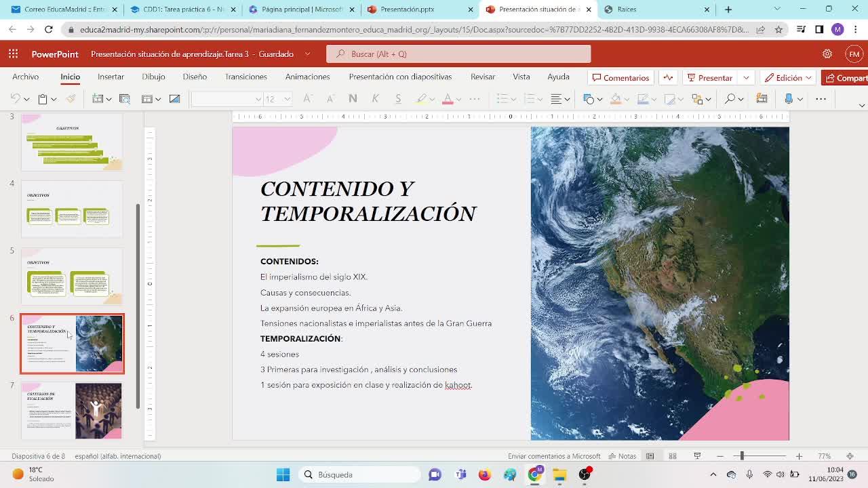Click the Comentarios button
Viewport: 868px width, 488px height.
pos(620,78)
